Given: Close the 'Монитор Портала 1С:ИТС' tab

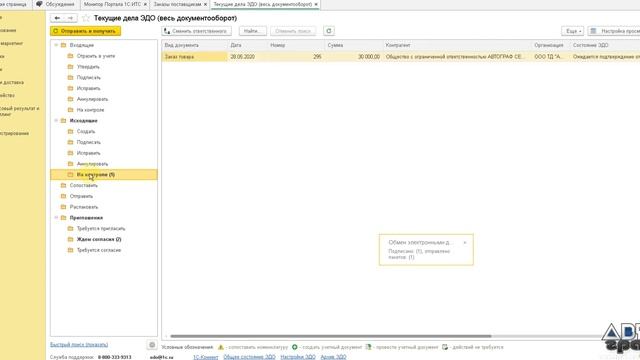Looking at the screenshot, I should pyautogui.click(x=145, y=4).
